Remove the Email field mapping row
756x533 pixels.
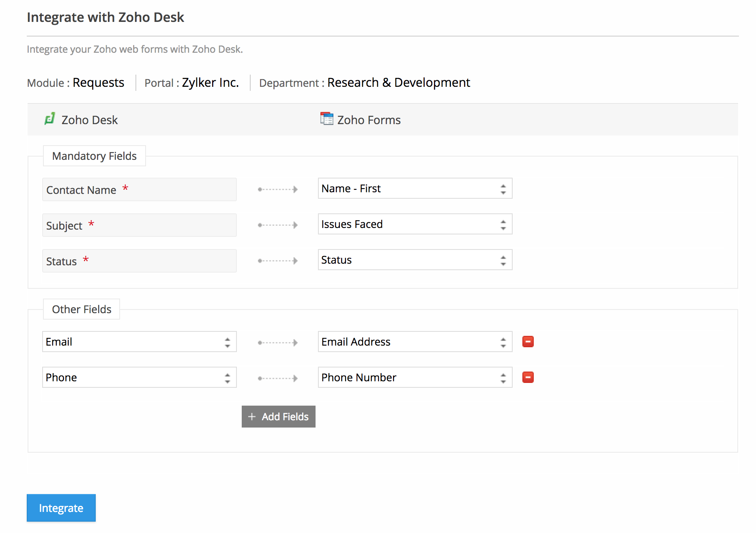pyautogui.click(x=528, y=342)
